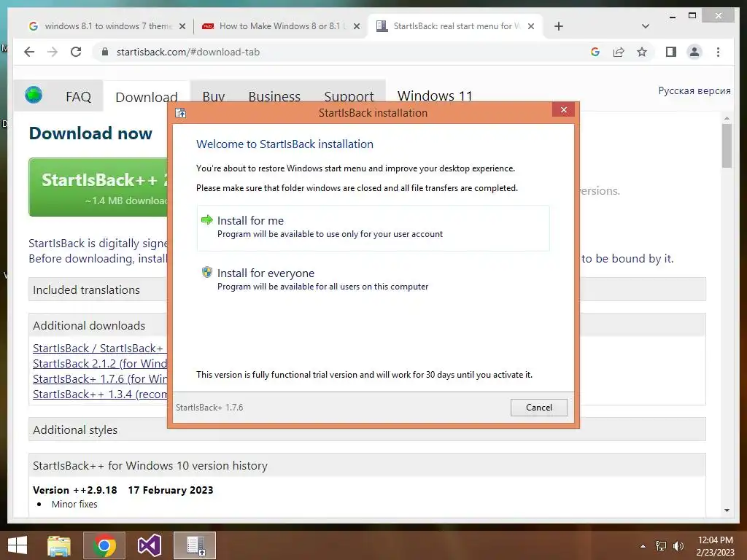Viewport: 747px width, 560px height.
Task: Click the green StartIsBack++ download button
Action: [99, 187]
